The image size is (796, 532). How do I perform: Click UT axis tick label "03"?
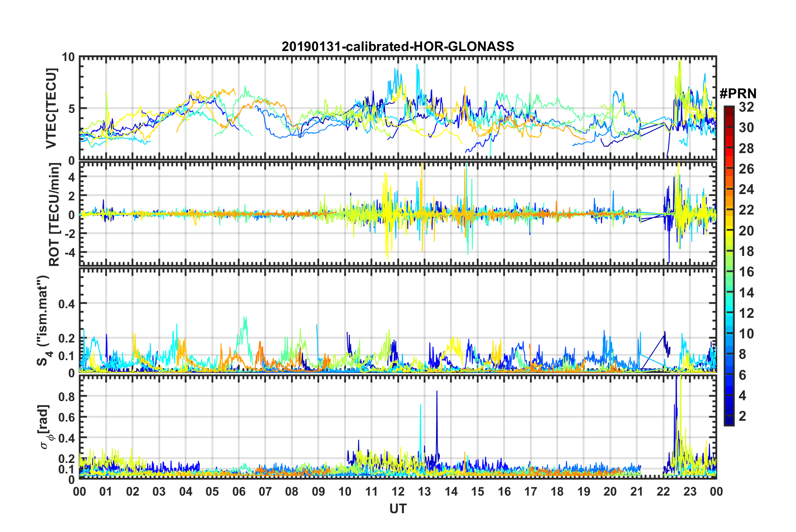(159, 491)
